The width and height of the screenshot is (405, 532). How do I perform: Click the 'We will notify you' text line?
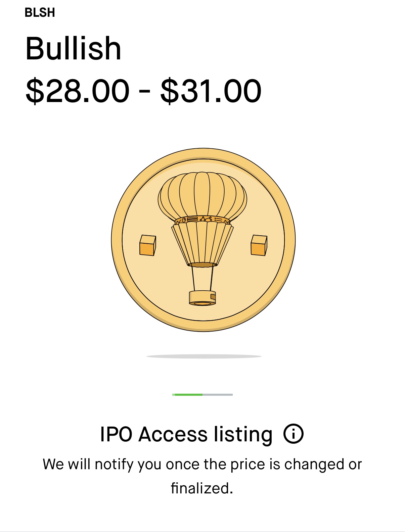(202, 465)
